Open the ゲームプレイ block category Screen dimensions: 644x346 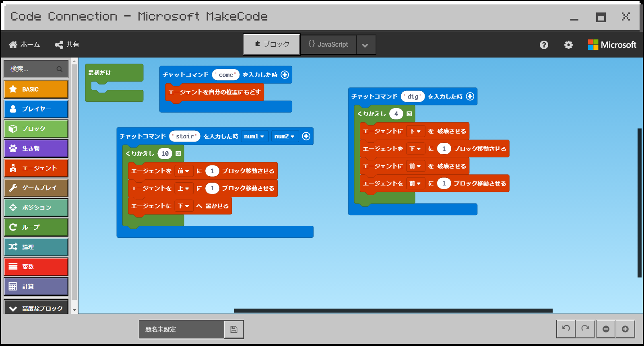tap(36, 188)
